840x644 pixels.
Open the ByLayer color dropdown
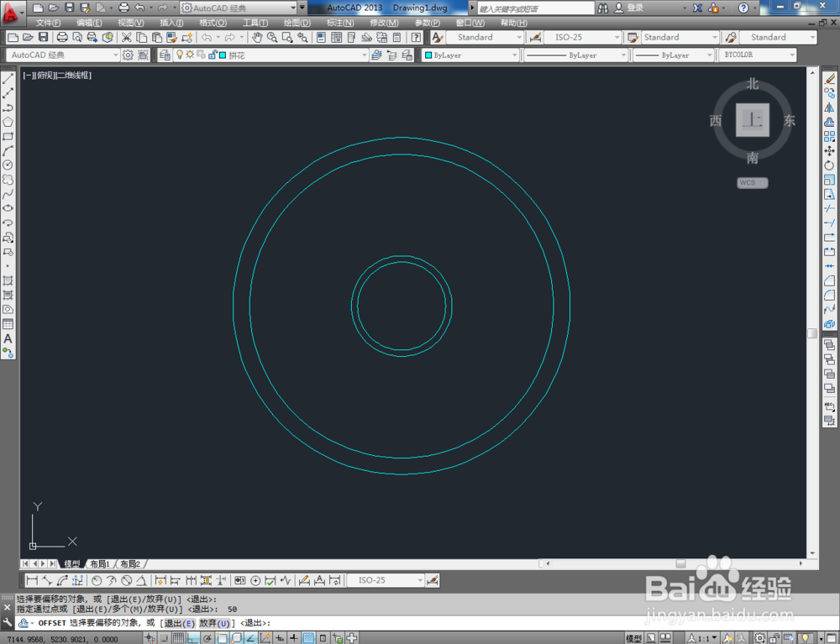[x=514, y=55]
